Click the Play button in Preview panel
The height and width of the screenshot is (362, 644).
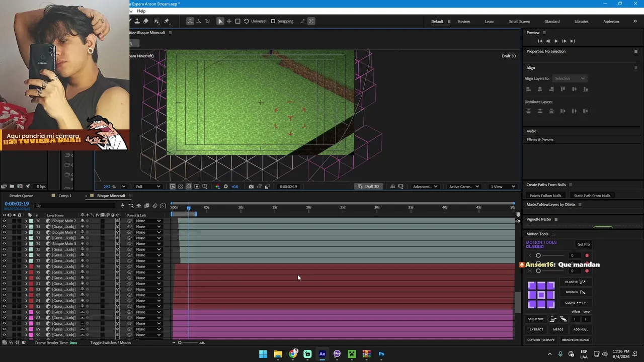(556, 41)
